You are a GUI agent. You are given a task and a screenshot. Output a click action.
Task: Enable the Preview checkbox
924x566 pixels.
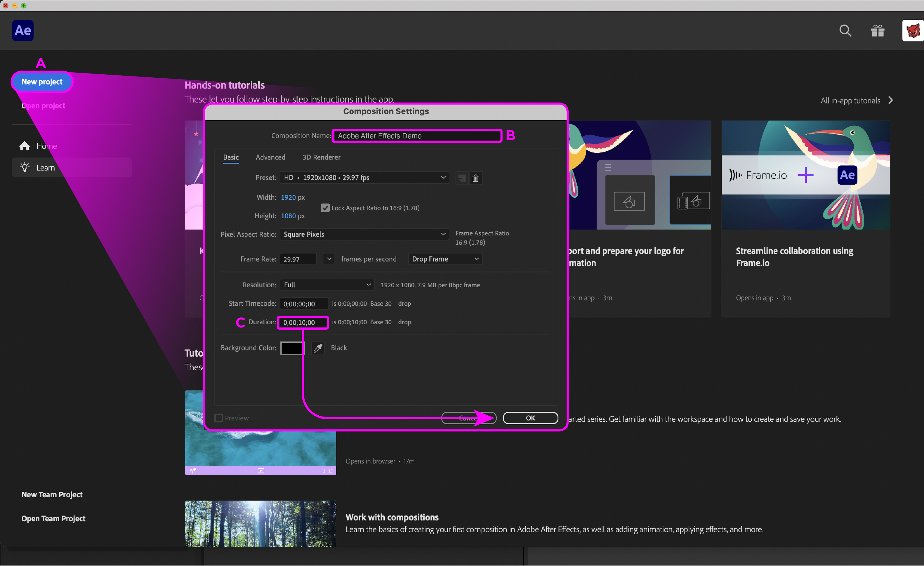point(219,418)
